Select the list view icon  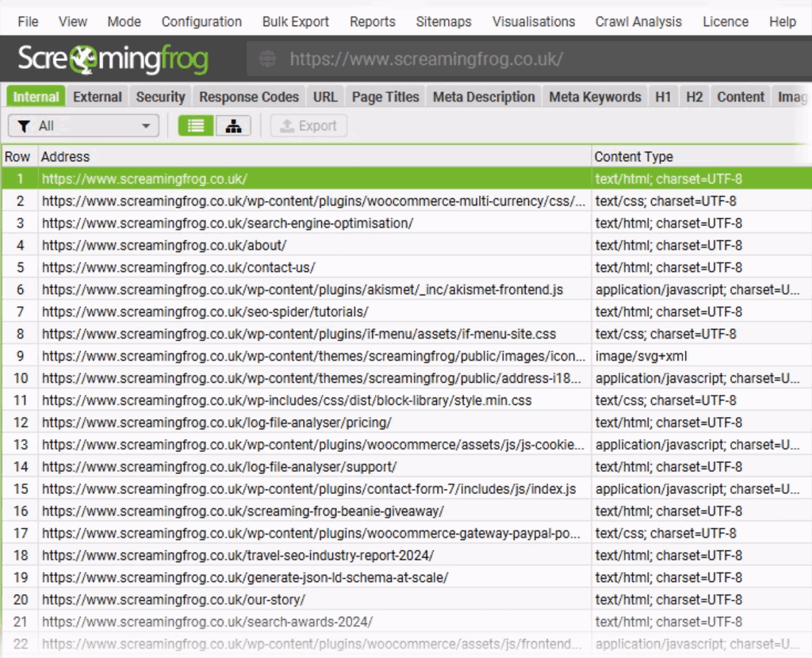195,125
